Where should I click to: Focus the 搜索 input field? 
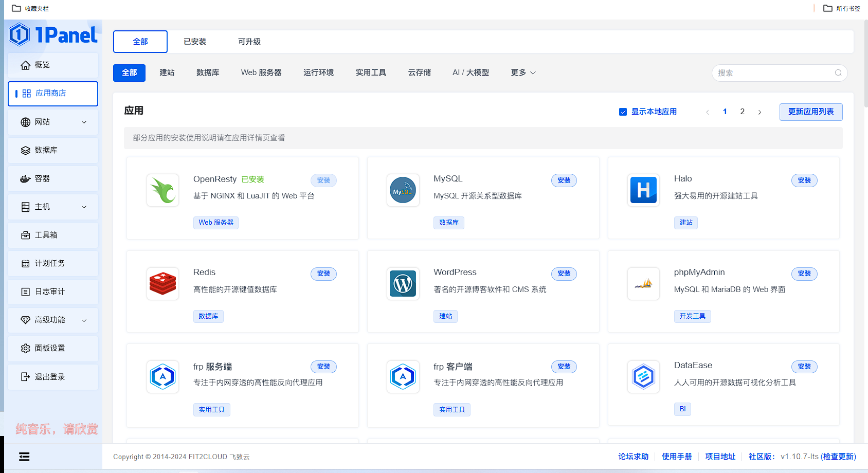click(x=780, y=73)
